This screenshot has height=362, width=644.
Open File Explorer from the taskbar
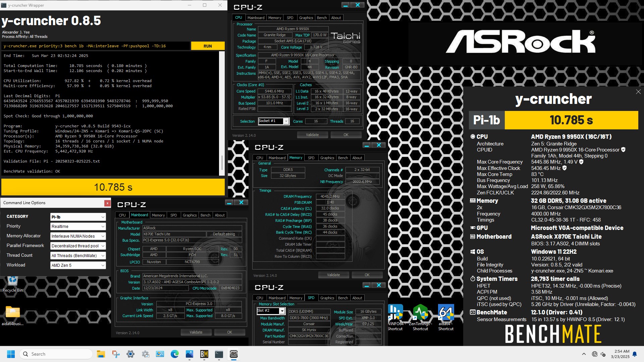coord(101,354)
